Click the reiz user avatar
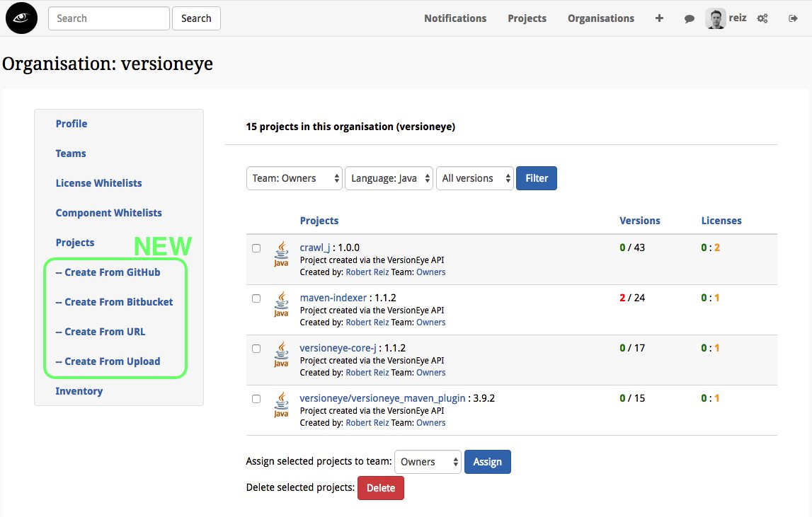Viewport: 812px width, 517px height. coord(716,18)
